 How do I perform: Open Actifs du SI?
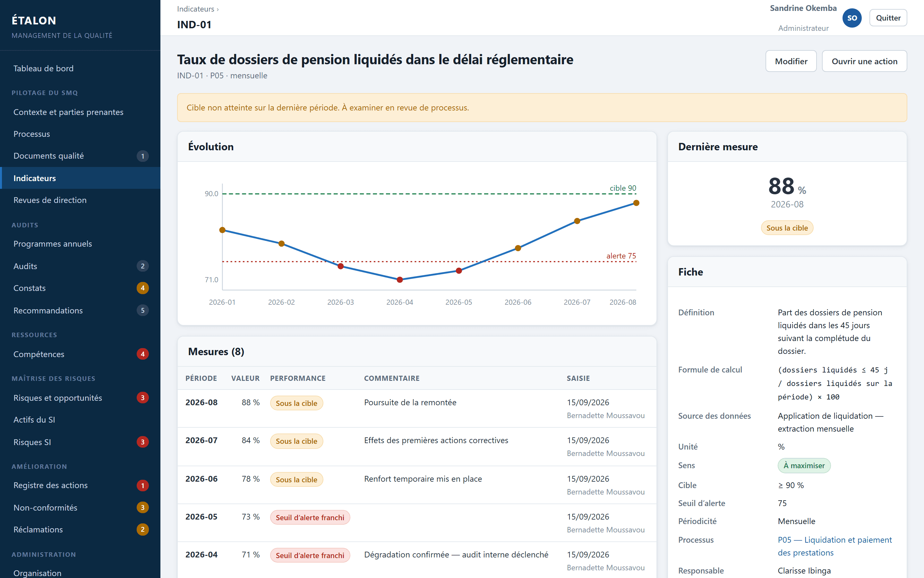(80, 420)
